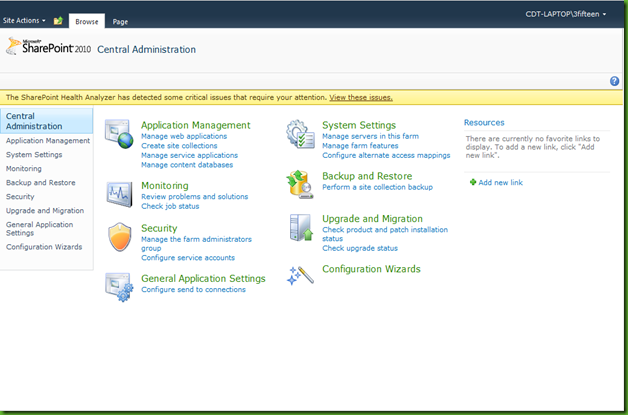628x415 pixels.
Task: Open Manage web applications link
Action: click(x=184, y=136)
